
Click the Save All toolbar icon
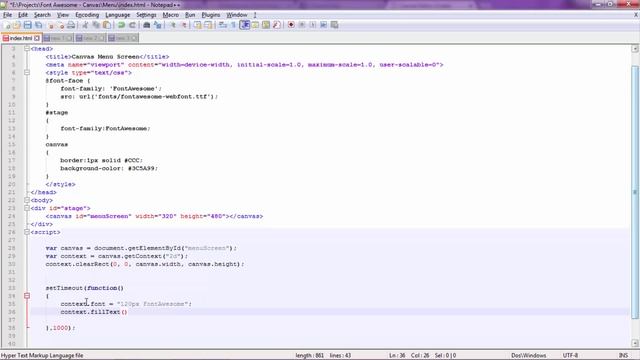tap(39, 25)
